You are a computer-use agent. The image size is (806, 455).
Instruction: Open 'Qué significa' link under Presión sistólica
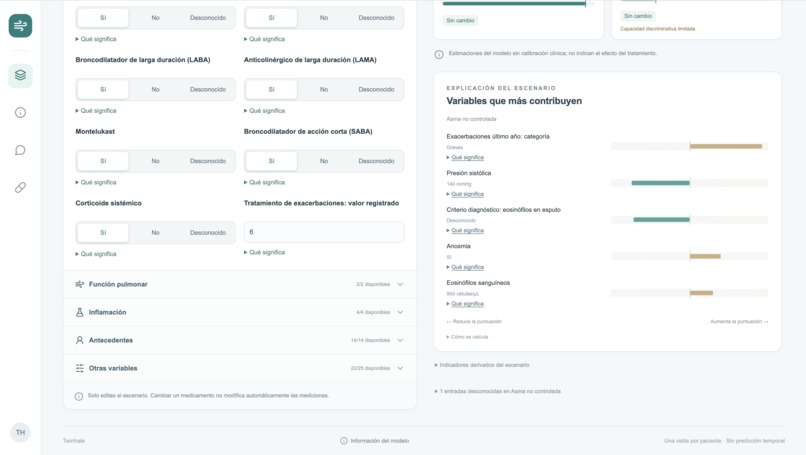467,194
